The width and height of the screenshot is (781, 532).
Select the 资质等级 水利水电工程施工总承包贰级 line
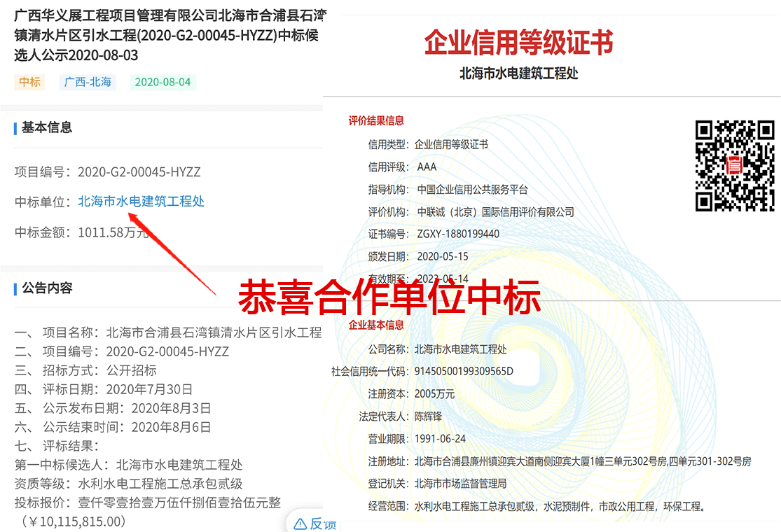click(x=128, y=484)
